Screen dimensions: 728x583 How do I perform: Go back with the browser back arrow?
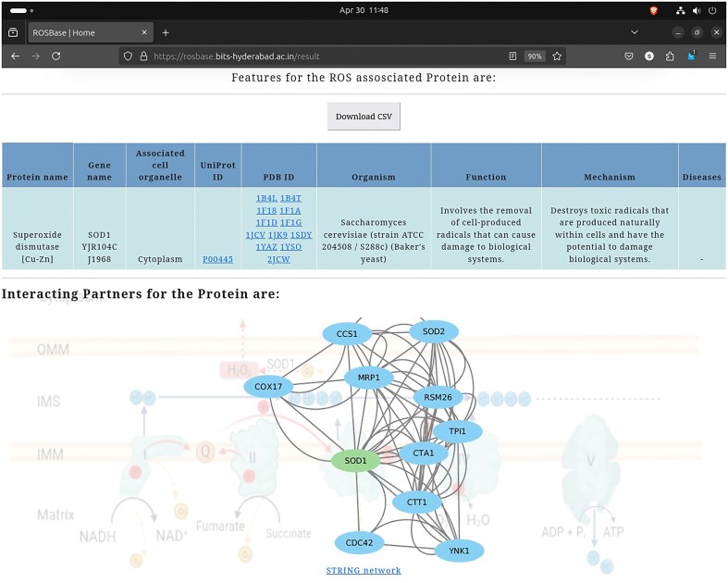pyautogui.click(x=16, y=56)
